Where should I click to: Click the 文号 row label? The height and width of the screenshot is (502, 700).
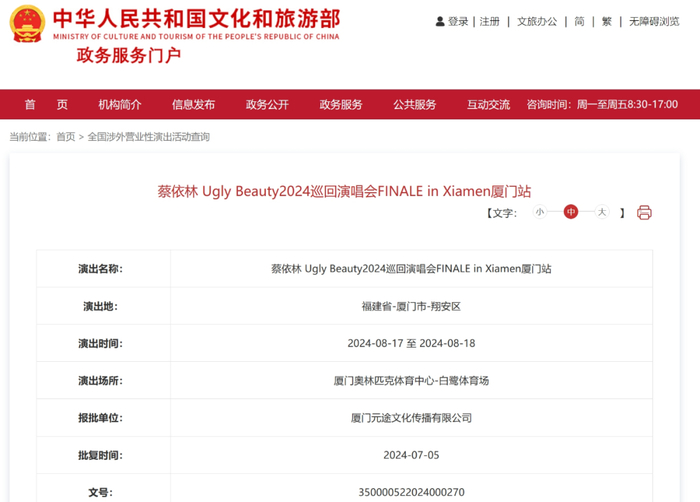pyautogui.click(x=100, y=492)
